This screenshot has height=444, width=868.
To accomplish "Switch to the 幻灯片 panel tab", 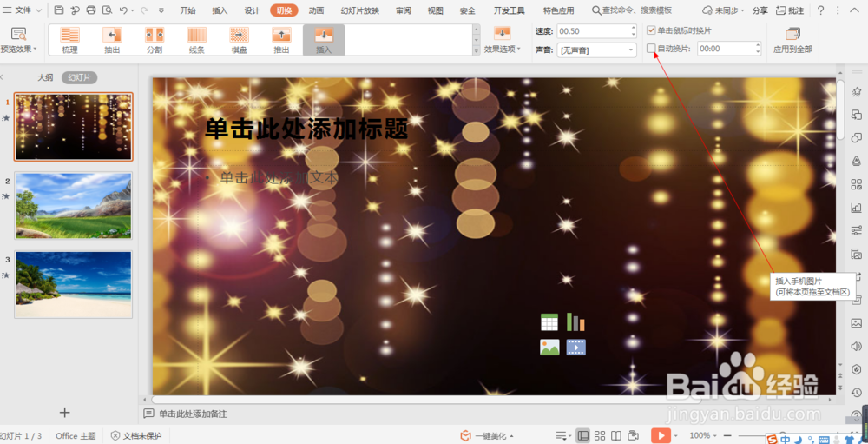I will pos(79,77).
